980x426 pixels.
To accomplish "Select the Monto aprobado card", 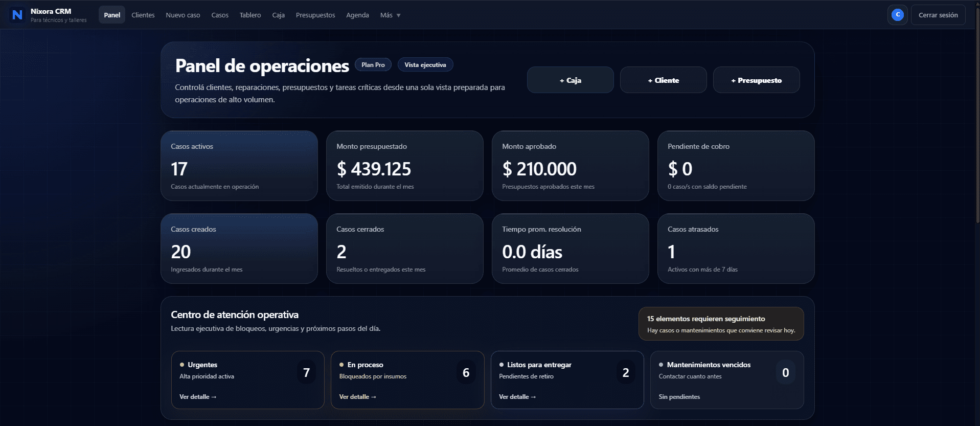I will (x=571, y=166).
